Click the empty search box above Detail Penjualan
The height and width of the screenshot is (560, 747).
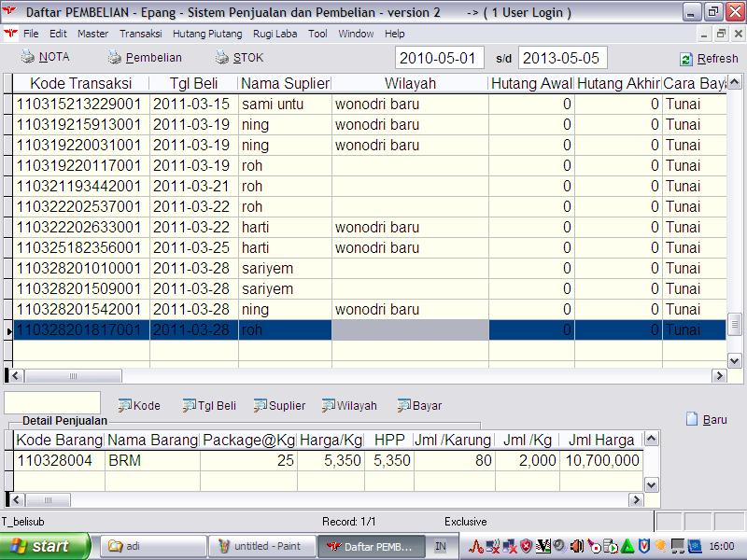coord(52,403)
